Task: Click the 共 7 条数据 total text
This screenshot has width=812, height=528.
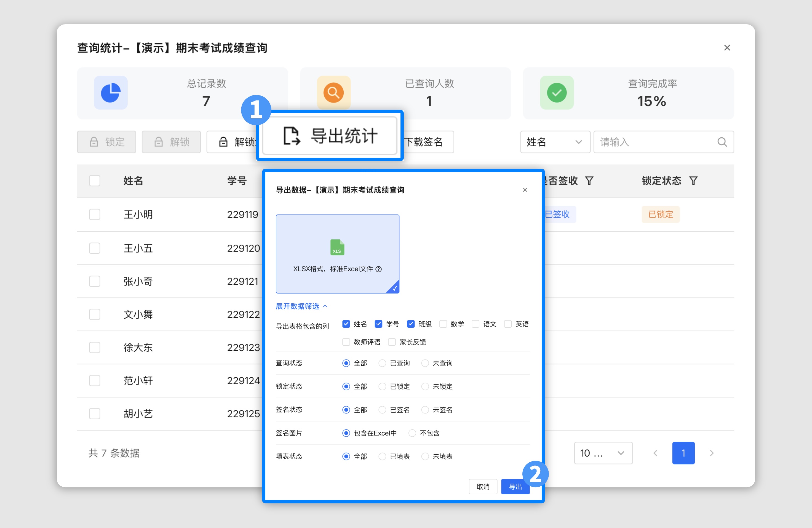Action: pos(114,453)
